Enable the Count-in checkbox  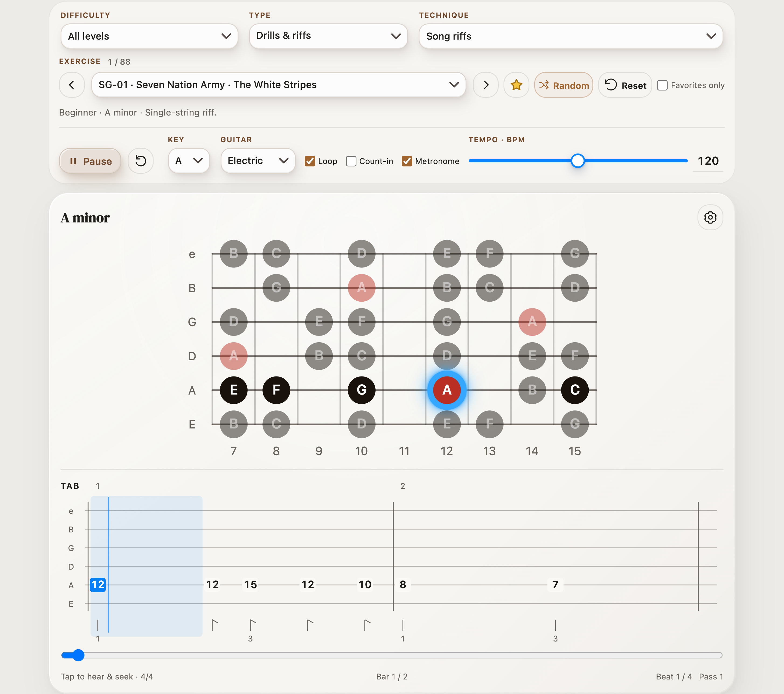[x=351, y=161]
